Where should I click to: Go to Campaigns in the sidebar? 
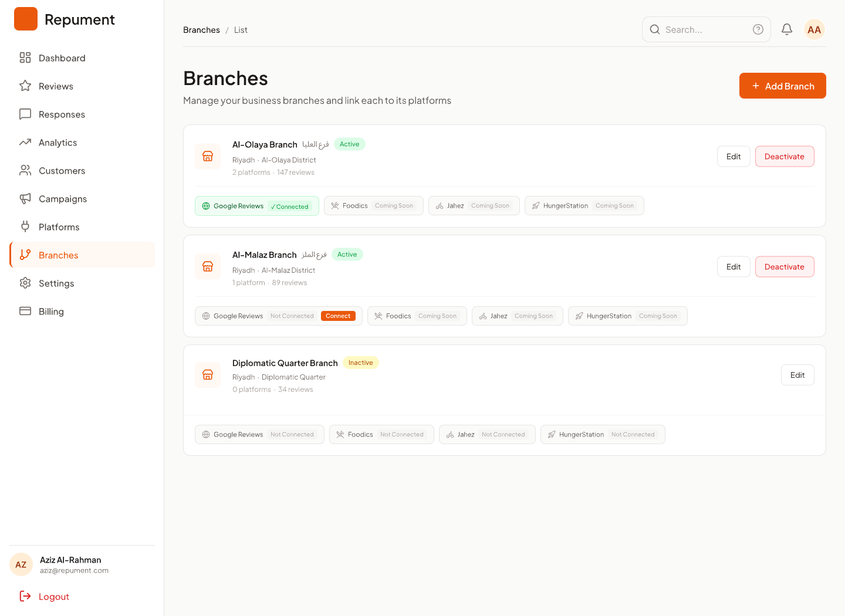click(82, 199)
